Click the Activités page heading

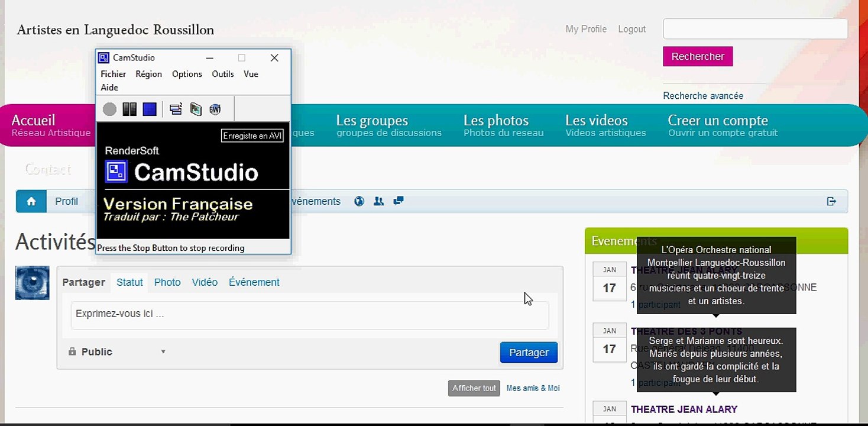tap(55, 242)
